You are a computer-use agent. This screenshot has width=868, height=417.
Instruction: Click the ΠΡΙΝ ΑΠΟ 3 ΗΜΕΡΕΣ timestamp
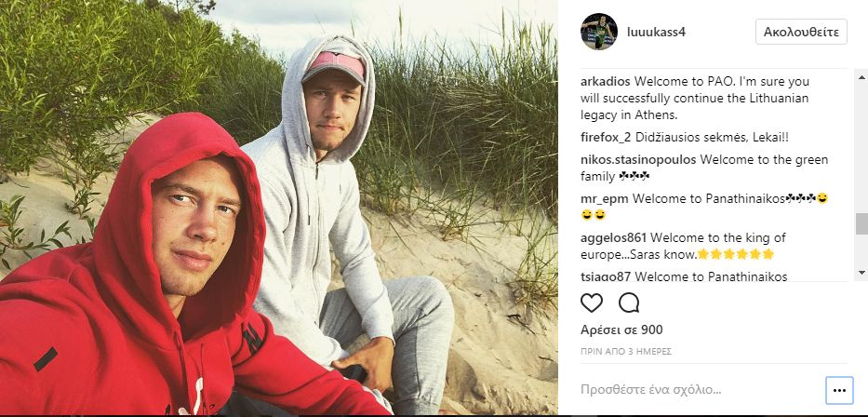(x=625, y=351)
